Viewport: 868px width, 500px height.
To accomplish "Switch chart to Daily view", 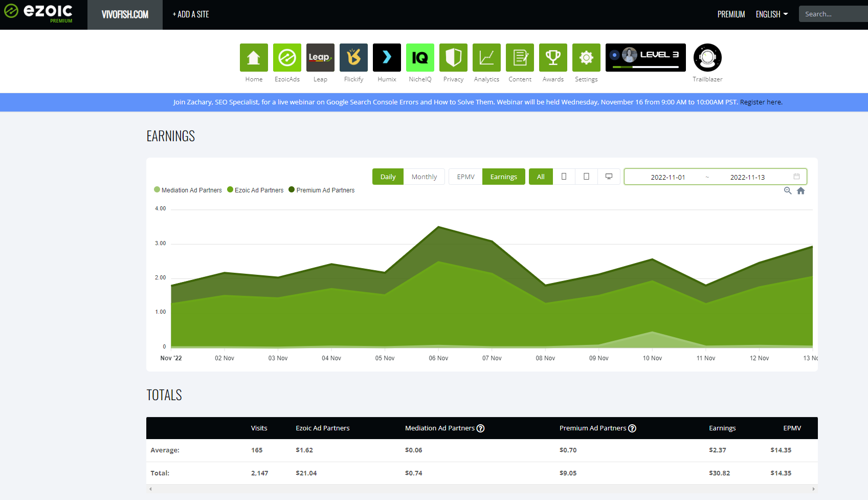I will coord(388,177).
